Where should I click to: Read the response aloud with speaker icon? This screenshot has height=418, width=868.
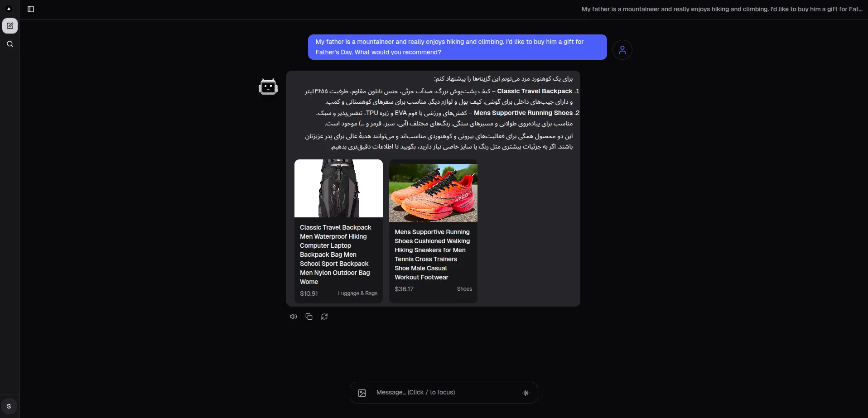(294, 317)
